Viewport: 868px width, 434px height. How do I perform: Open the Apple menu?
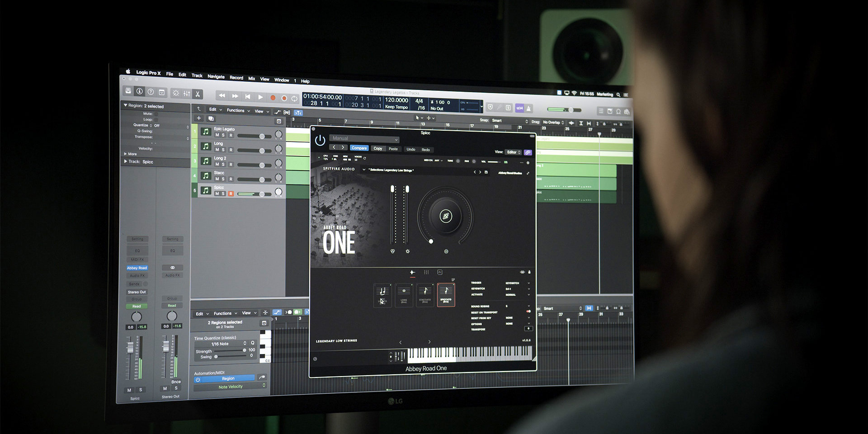tap(128, 71)
